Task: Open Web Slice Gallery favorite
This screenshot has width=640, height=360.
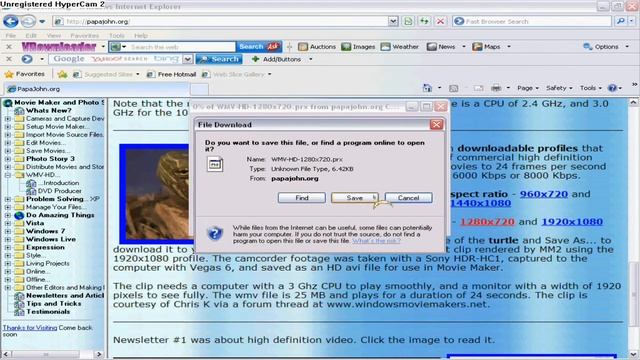Action: pyautogui.click(x=237, y=74)
